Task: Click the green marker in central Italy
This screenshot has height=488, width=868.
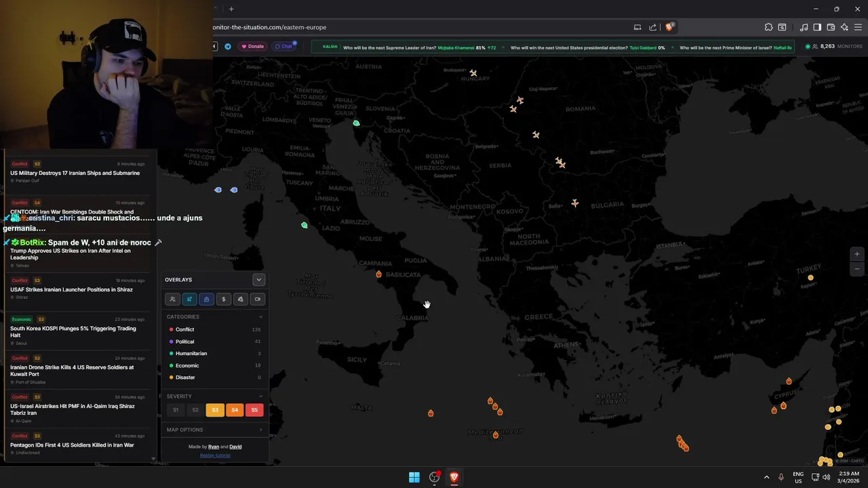Action: click(x=304, y=225)
